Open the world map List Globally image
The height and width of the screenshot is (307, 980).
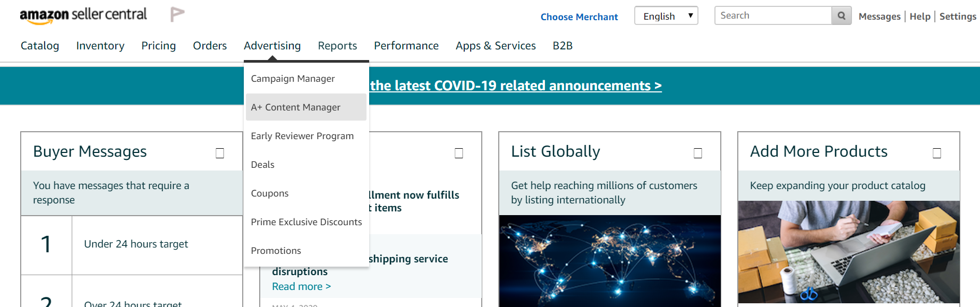[x=610, y=261]
